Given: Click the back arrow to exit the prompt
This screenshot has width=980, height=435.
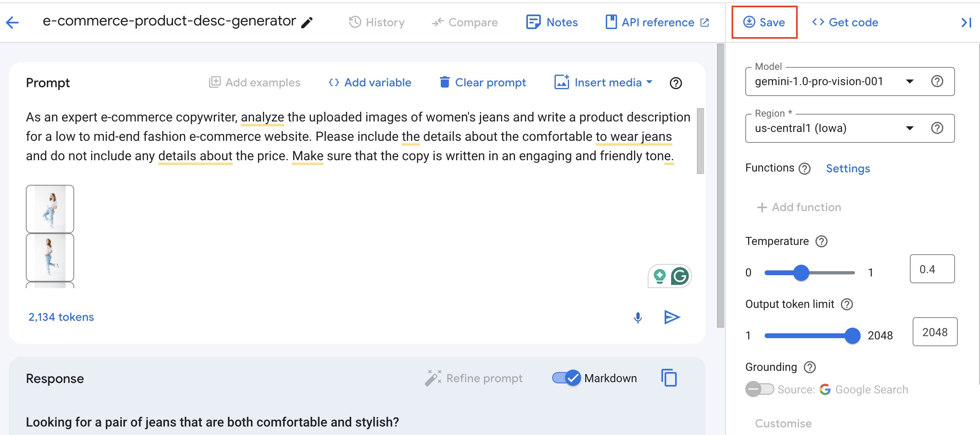Looking at the screenshot, I should (x=12, y=22).
